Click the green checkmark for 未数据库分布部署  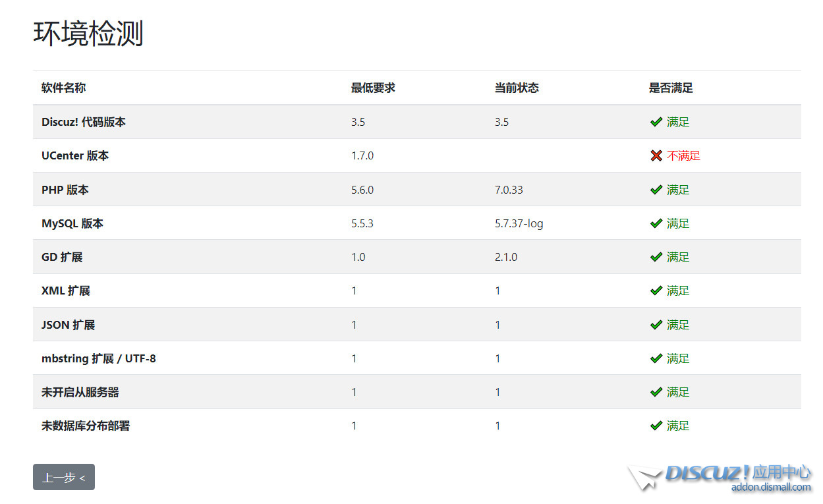(x=656, y=426)
